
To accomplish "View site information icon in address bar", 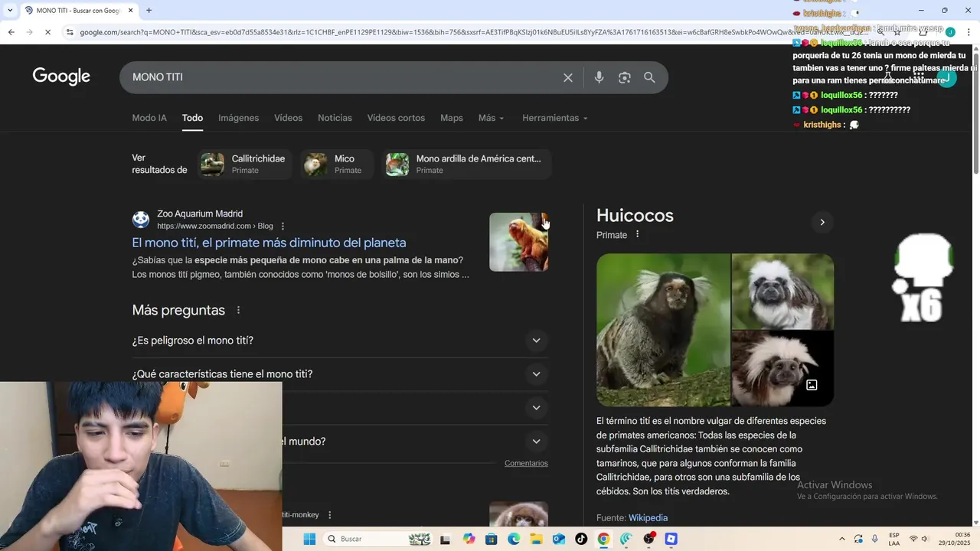I will pos(70,32).
